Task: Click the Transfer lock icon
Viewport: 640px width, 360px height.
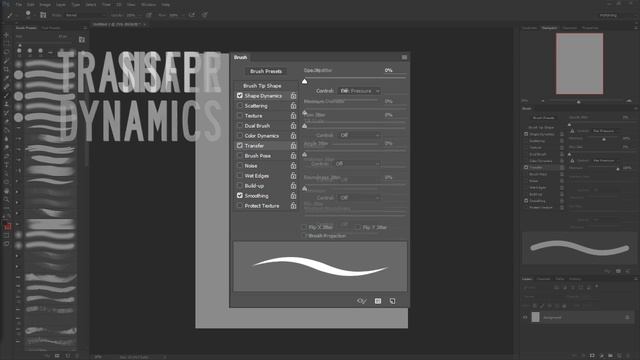Action: click(x=293, y=146)
